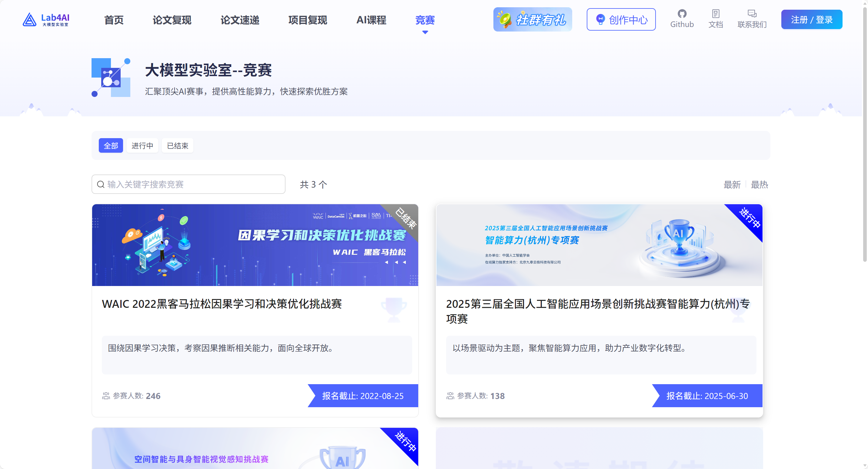Open the Github icon link
Image resolution: width=868 pixels, height=469 pixels.
coord(682,19)
